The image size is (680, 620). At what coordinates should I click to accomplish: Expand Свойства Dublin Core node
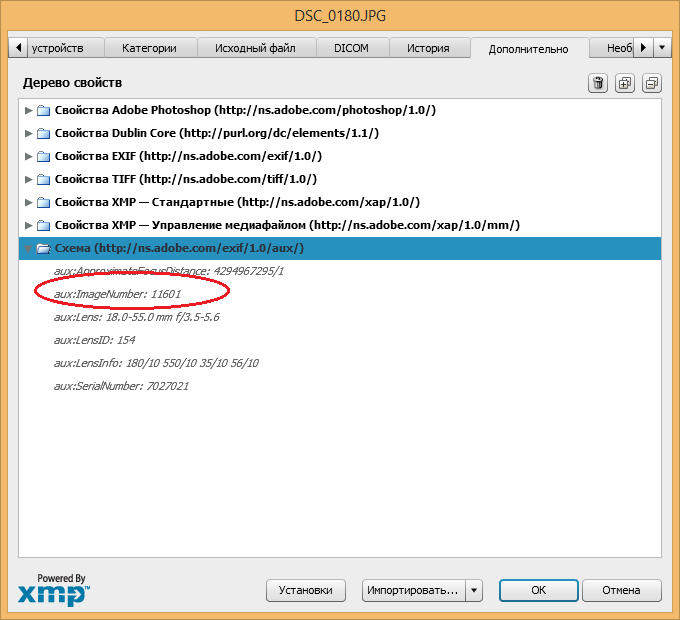[x=28, y=134]
